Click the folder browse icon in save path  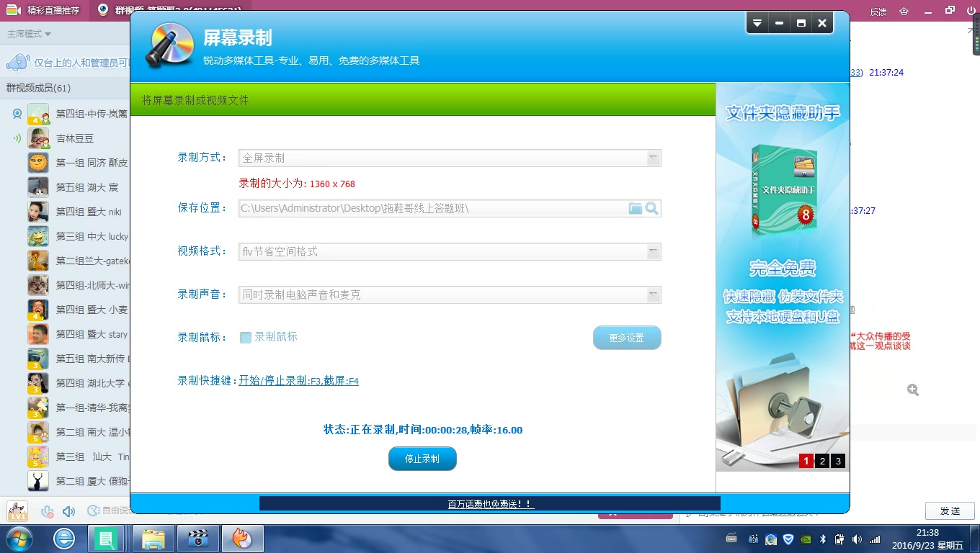coord(635,209)
